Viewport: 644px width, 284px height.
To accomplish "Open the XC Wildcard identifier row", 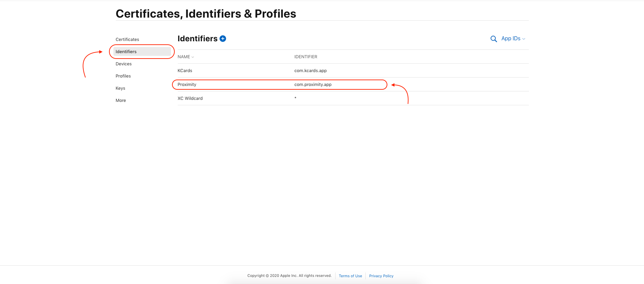I will (x=353, y=98).
